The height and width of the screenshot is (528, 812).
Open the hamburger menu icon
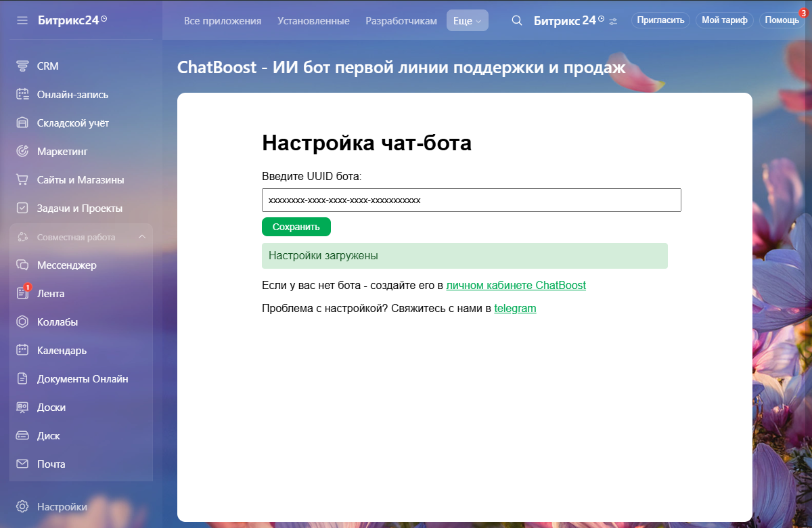22,20
